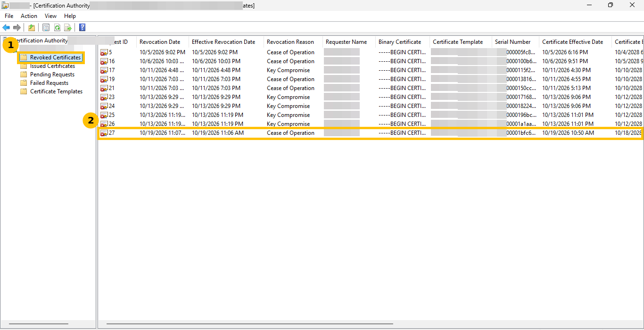The width and height of the screenshot is (644, 330).
Task: Click the certificate list horizontal scrollbar
Action: (x=250, y=324)
